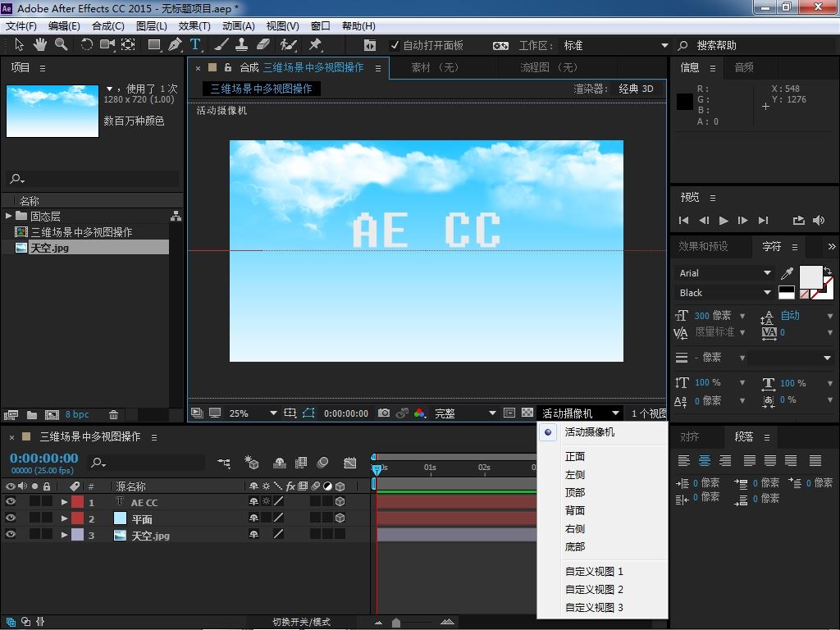Toggle the transparency grid button

coord(527,413)
